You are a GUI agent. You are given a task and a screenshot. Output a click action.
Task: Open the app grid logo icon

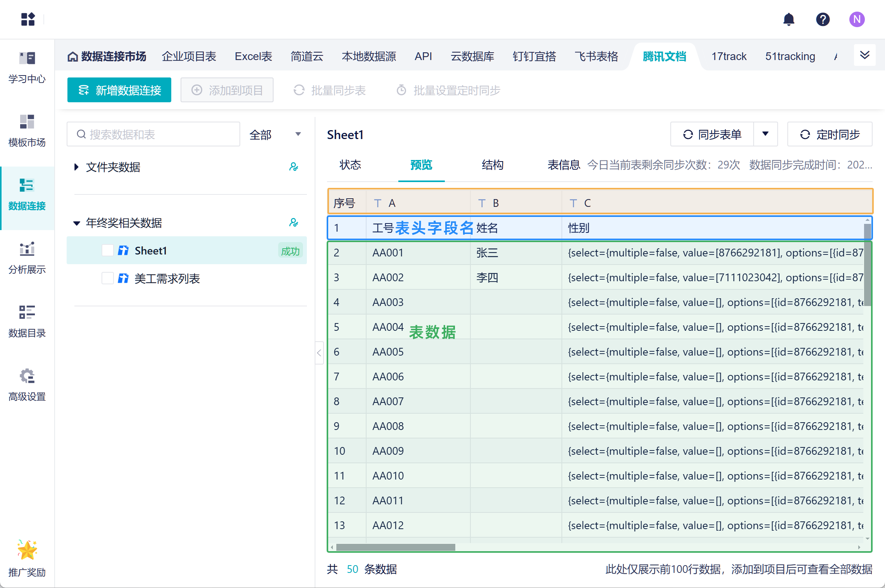(28, 19)
